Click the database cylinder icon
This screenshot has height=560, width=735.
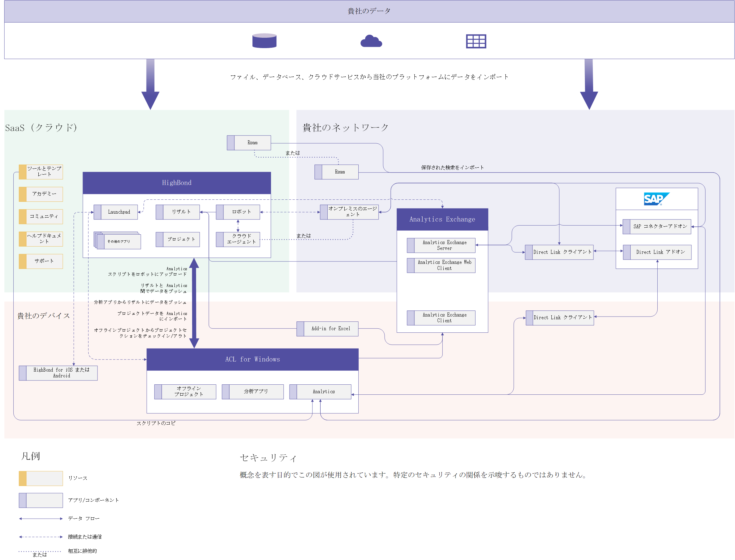264,41
